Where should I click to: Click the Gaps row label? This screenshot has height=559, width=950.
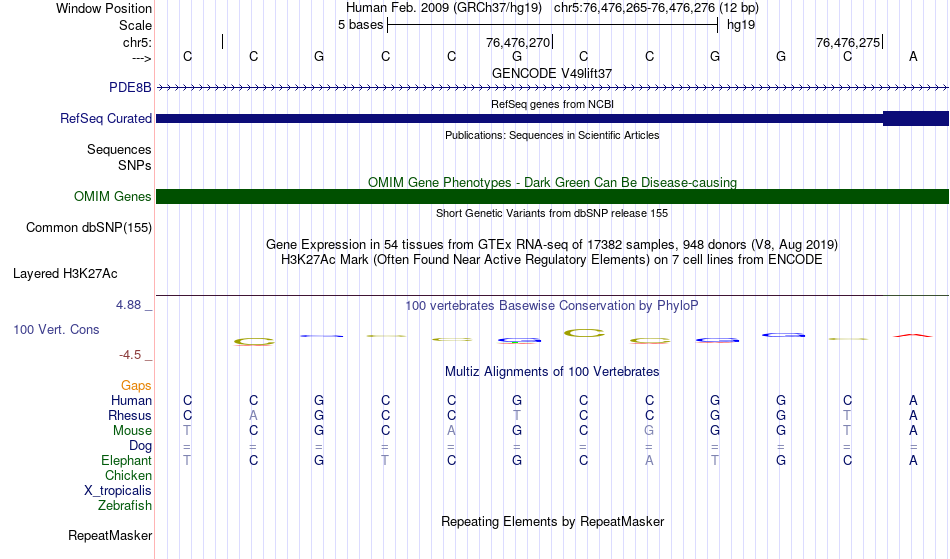tap(136, 386)
